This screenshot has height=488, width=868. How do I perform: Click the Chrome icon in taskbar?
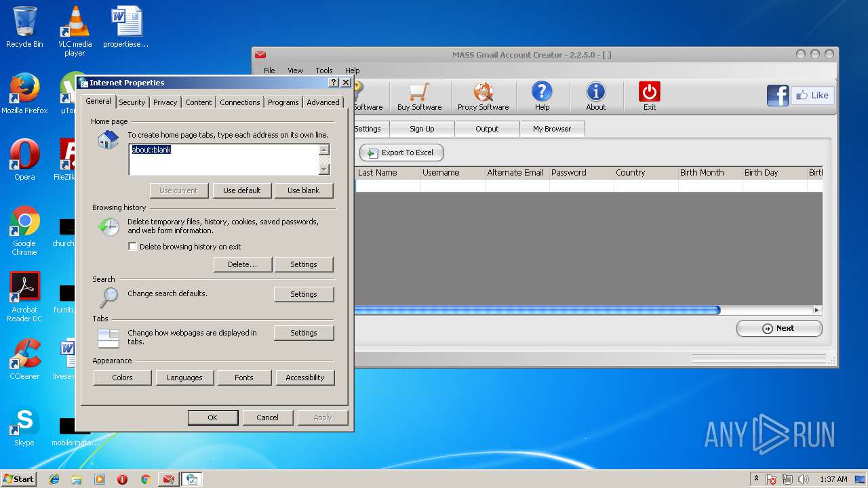[145, 479]
